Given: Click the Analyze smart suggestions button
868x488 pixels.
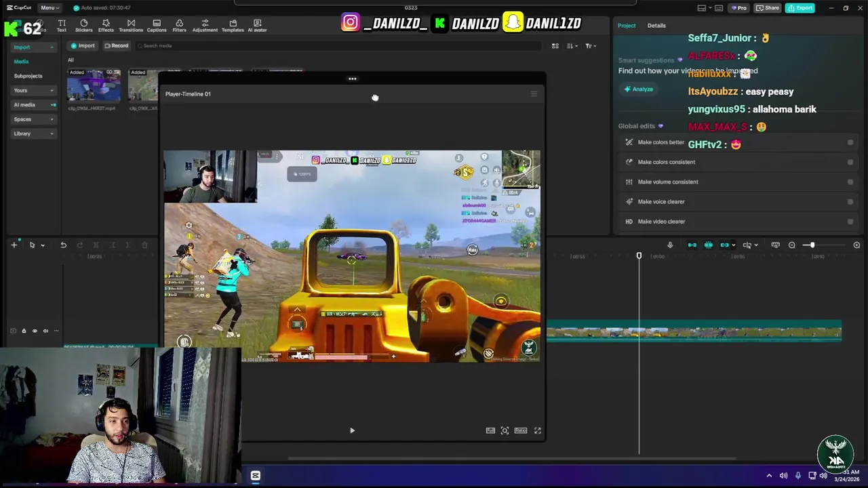Looking at the screenshot, I should point(639,89).
